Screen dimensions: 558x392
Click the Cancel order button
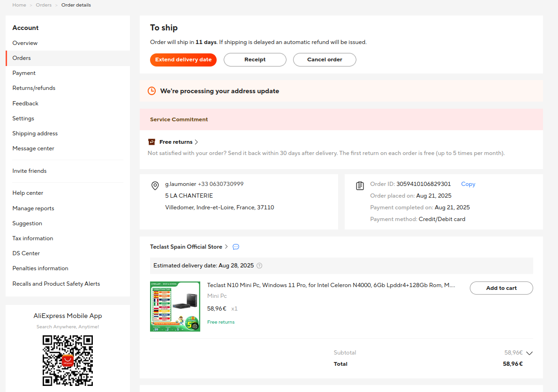(x=324, y=59)
